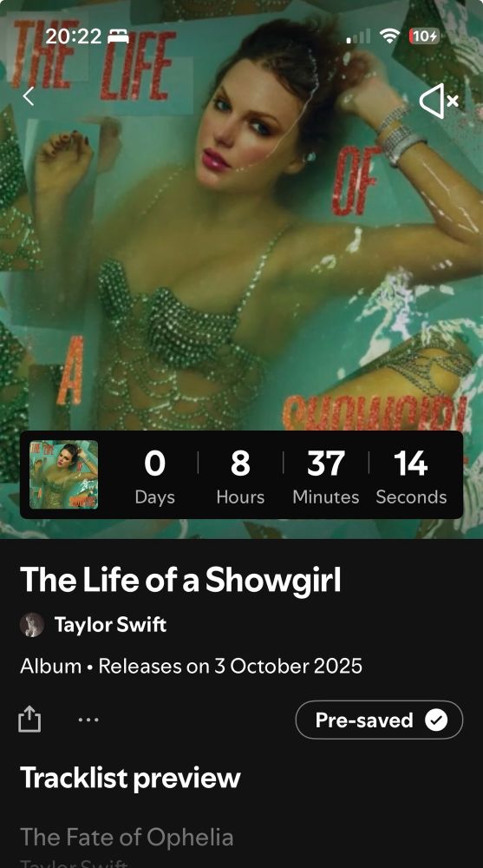Tap the share icon below release date
Image resolution: width=483 pixels, height=868 pixels.
29,719
